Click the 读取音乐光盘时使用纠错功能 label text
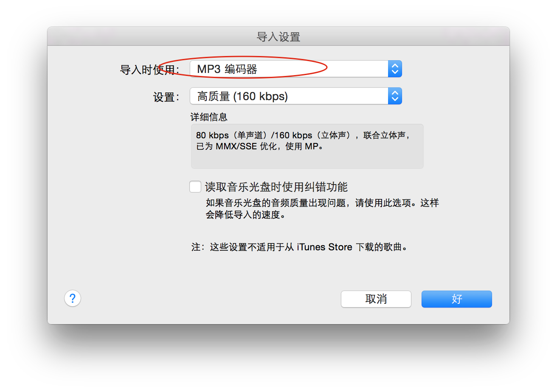This screenshot has height=392, width=557. pyautogui.click(x=276, y=187)
